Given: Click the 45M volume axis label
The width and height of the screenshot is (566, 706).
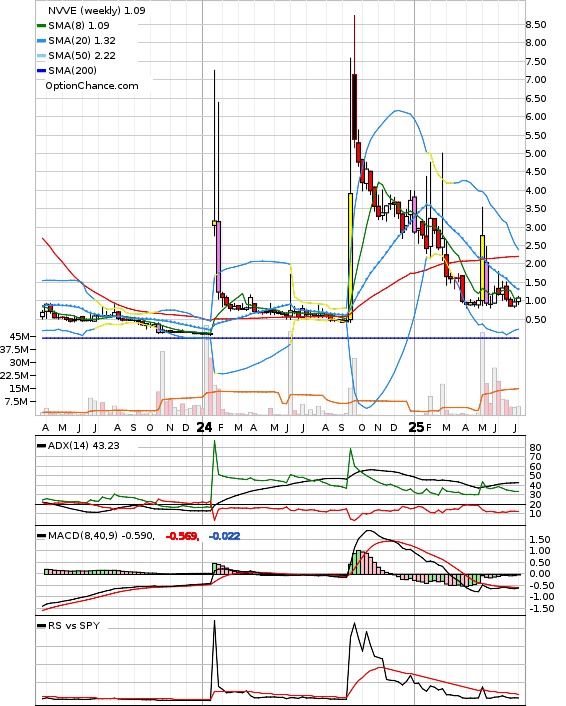Looking at the screenshot, I should coord(20,336).
